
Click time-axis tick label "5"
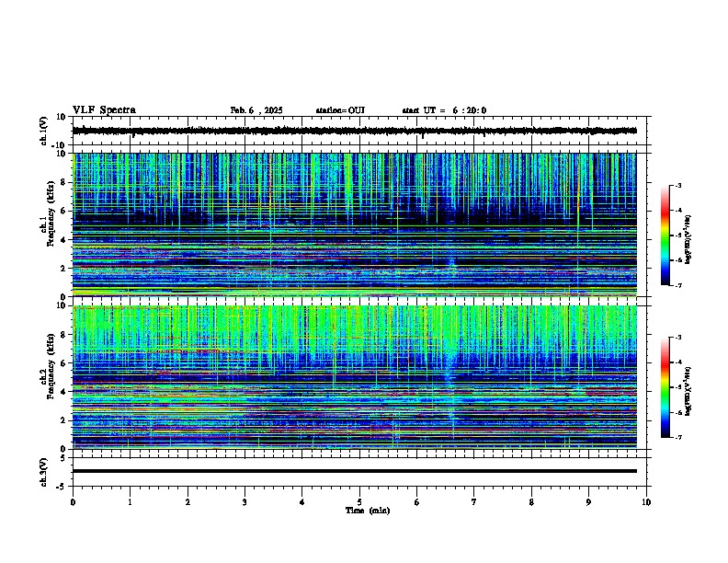359,502
